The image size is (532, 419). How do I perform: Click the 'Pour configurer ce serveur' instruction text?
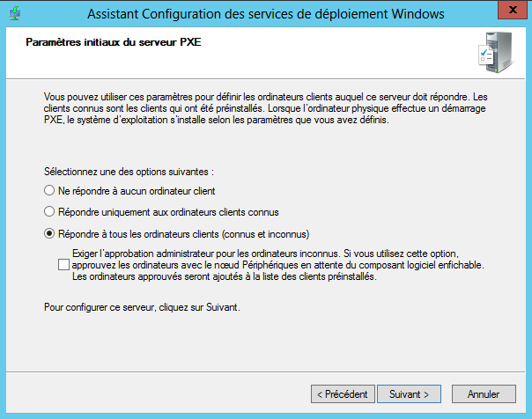point(142,307)
